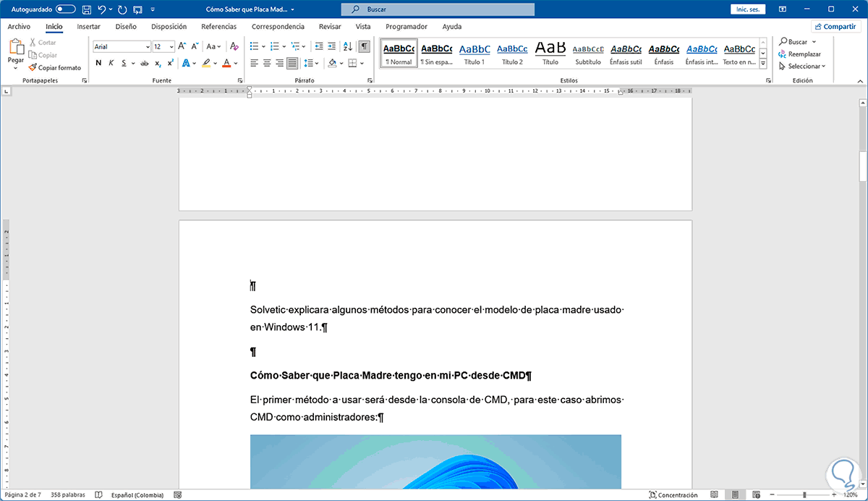The height and width of the screenshot is (501, 868).
Task: Toggle superscript x² formatting
Action: 170,63
